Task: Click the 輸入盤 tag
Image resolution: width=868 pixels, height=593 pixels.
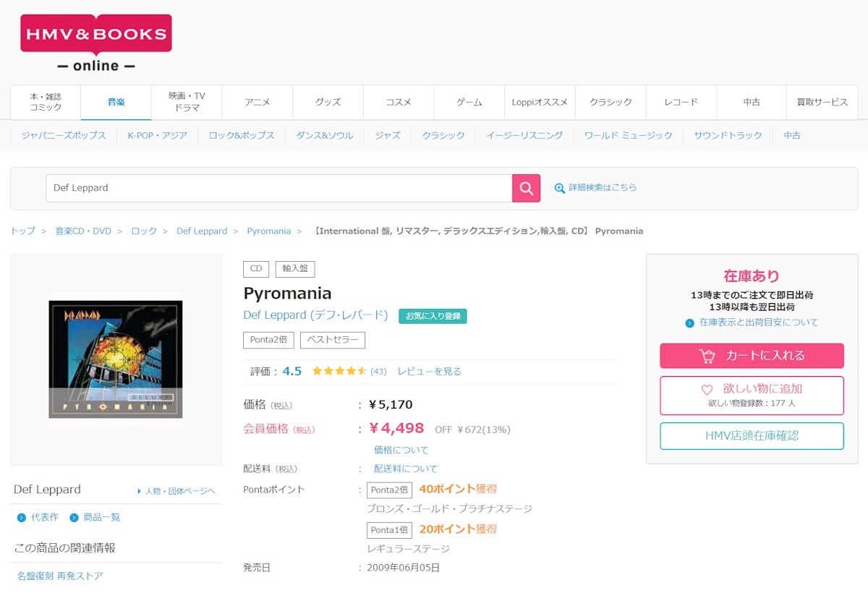Action: point(295,269)
